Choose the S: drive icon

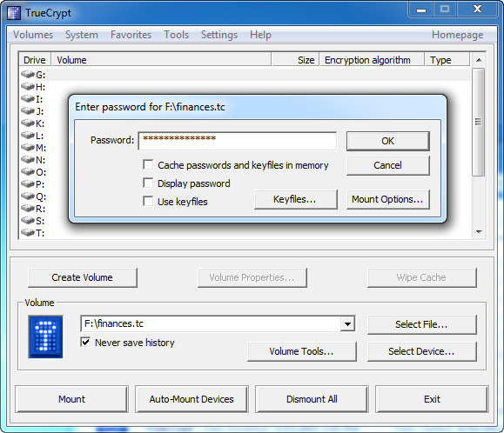click(28, 221)
